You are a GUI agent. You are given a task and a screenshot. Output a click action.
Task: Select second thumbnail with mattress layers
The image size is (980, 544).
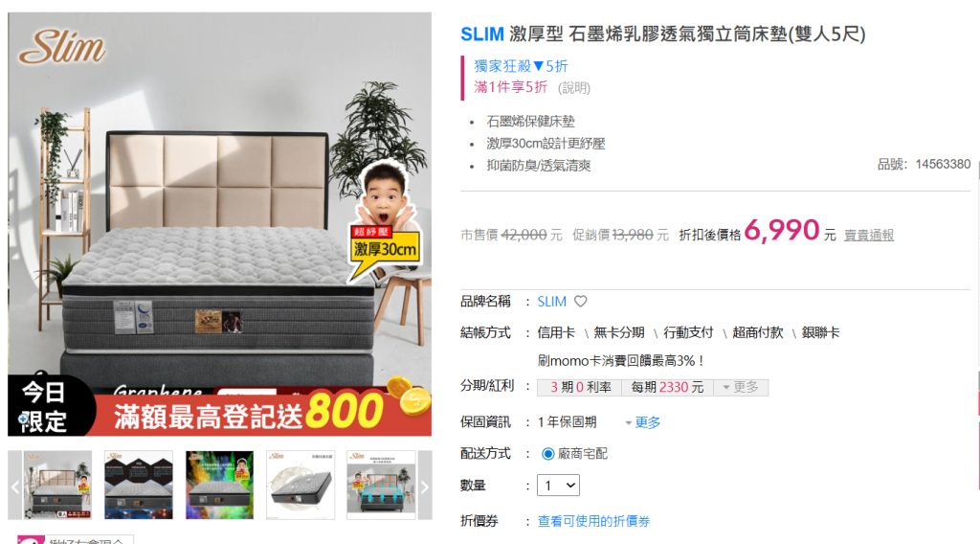139,486
